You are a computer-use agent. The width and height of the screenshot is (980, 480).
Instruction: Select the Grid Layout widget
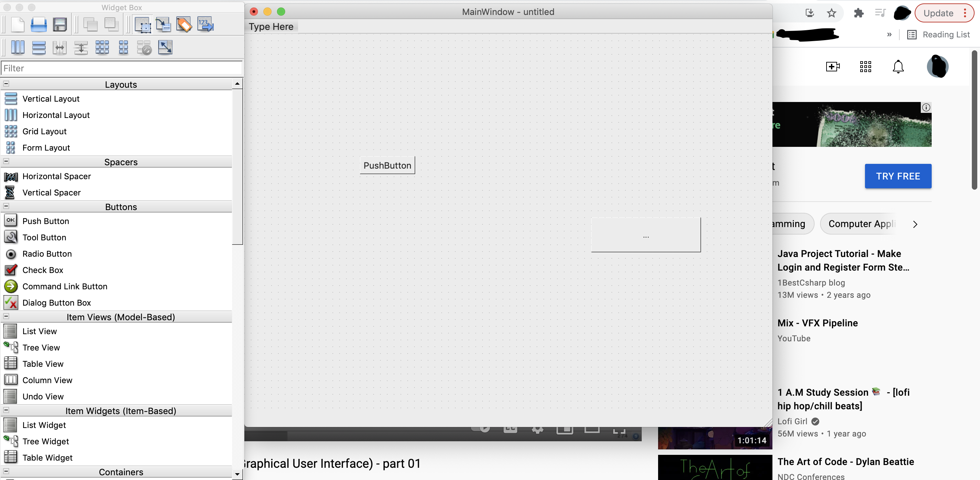(x=44, y=131)
